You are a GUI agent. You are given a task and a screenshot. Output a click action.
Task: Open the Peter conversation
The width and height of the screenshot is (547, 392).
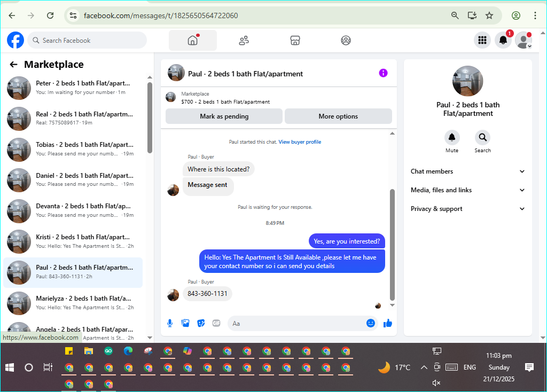coord(73,88)
